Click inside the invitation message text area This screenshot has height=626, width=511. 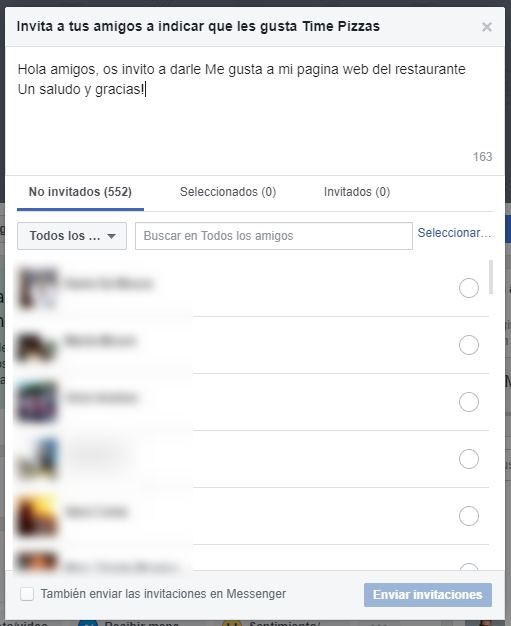click(x=255, y=111)
